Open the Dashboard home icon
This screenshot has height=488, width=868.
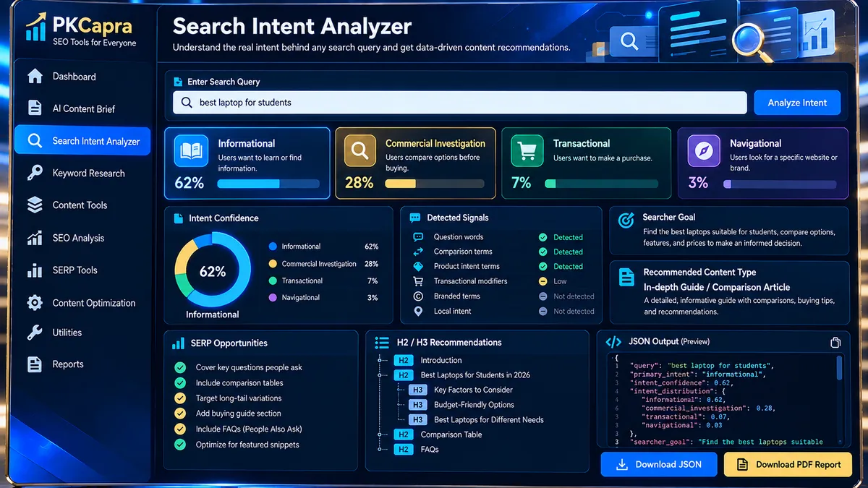[x=35, y=77]
